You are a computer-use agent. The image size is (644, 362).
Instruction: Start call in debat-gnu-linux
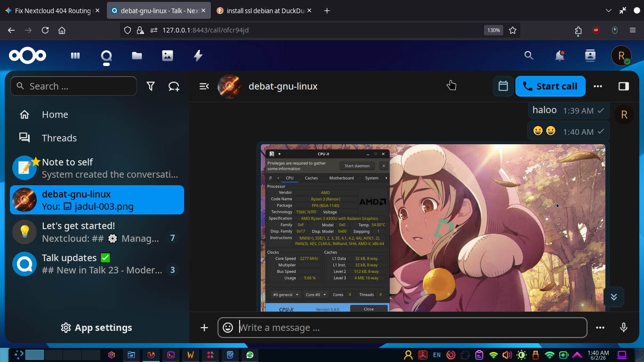click(550, 86)
